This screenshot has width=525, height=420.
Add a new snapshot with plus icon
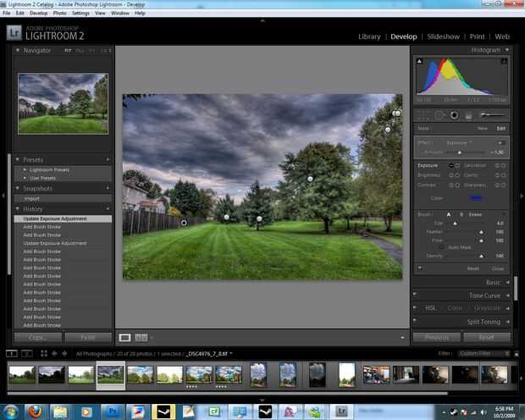click(x=108, y=188)
